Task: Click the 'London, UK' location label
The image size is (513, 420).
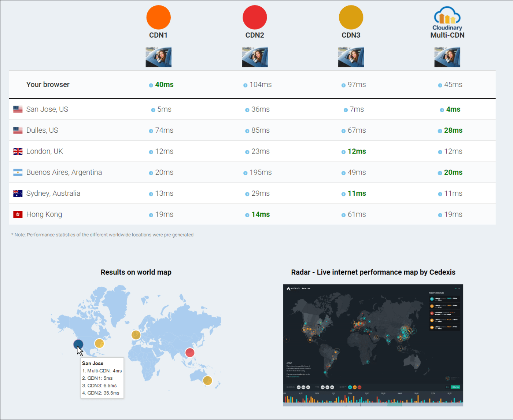Action: tap(45, 151)
